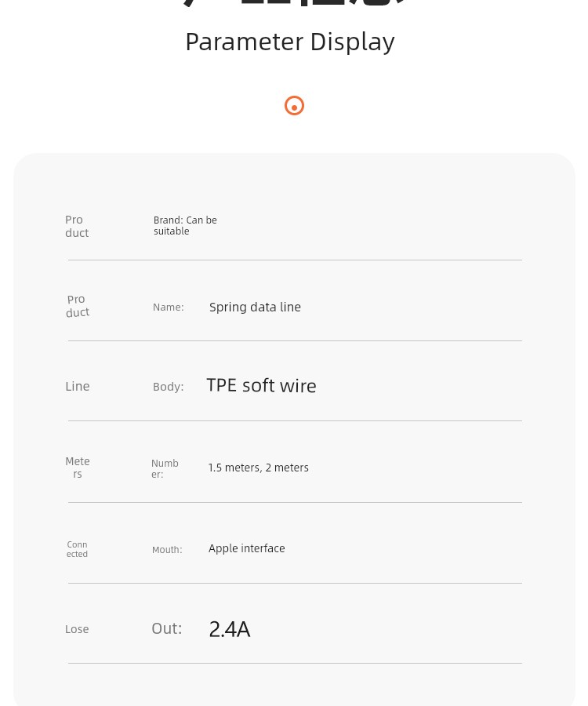Click the Body: label
The image size is (588, 706).
[169, 387]
